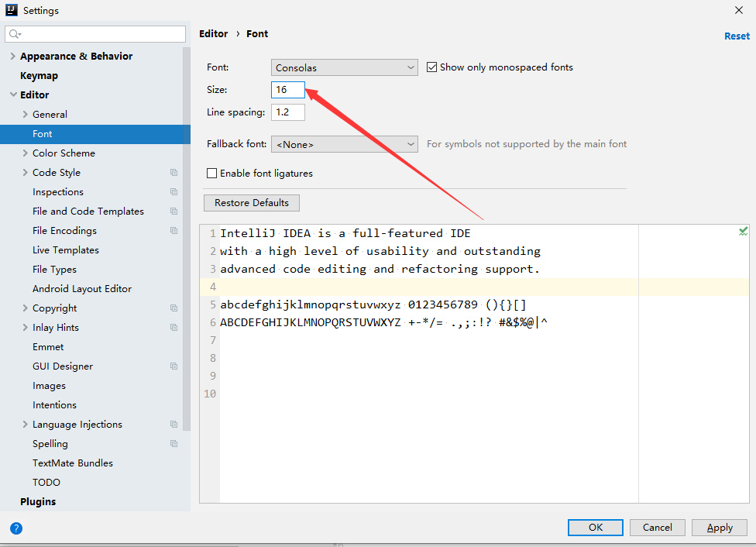Open the Images settings page
The height and width of the screenshot is (547, 756).
pos(49,386)
